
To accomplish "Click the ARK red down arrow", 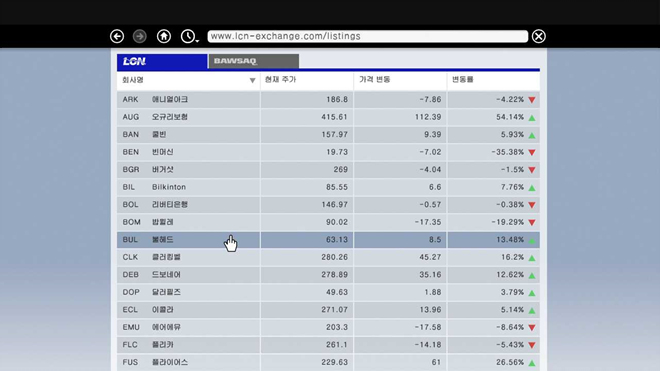I will coord(532,100).
